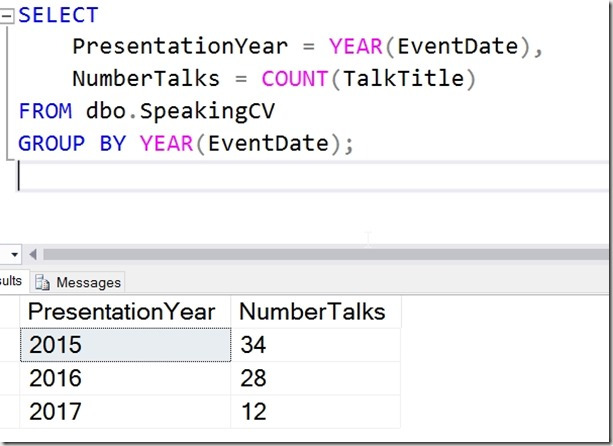Select row header for the 2016 row

click(10, 378)
